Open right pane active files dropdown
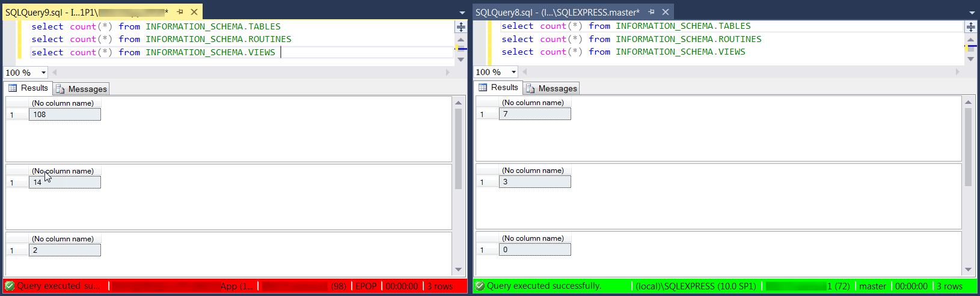This screenshot has height=296, width=980. 972,13
